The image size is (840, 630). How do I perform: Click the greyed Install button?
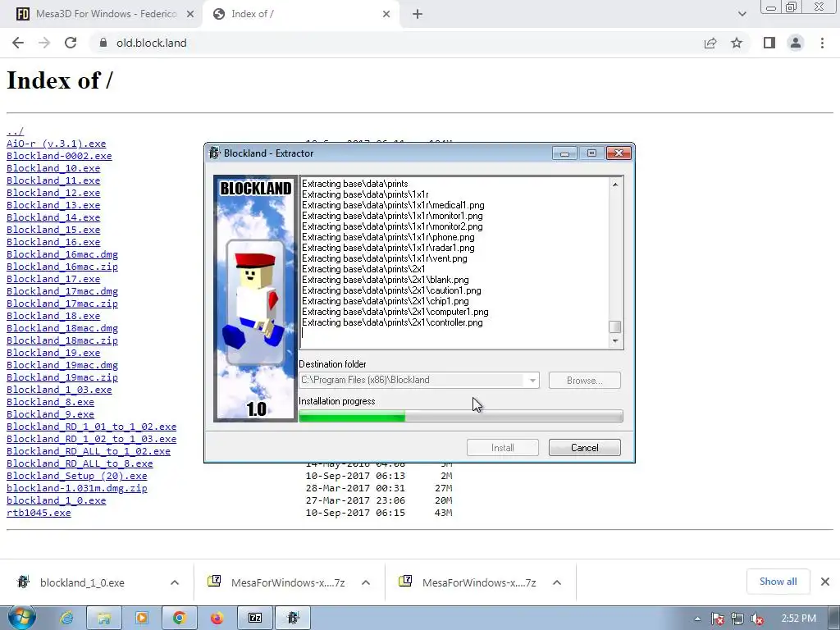pos(503,447)
